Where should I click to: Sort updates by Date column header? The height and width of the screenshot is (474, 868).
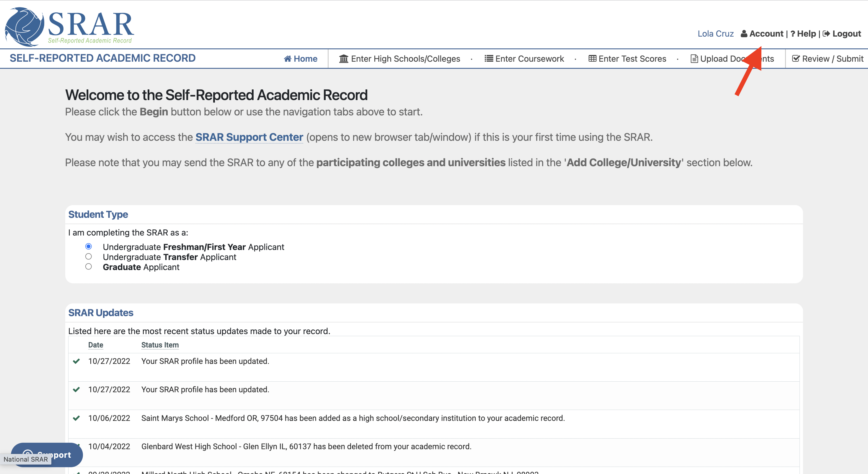click(x=96, y=345)
